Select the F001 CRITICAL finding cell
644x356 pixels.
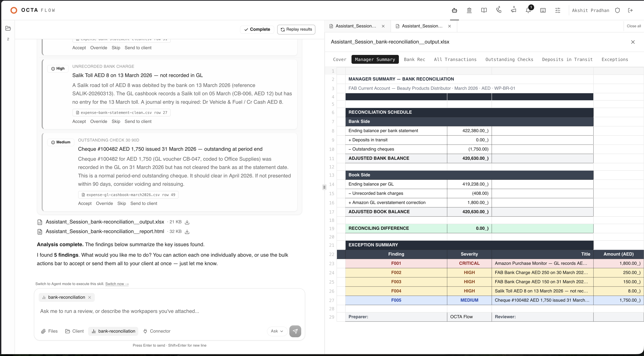(x=396, y=263)
